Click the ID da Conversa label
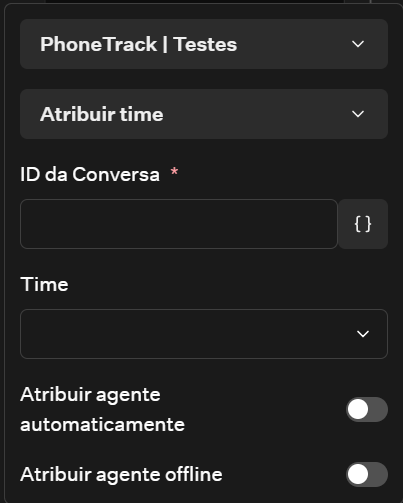The height and width of the screenshot is (503, 403). 90,174
